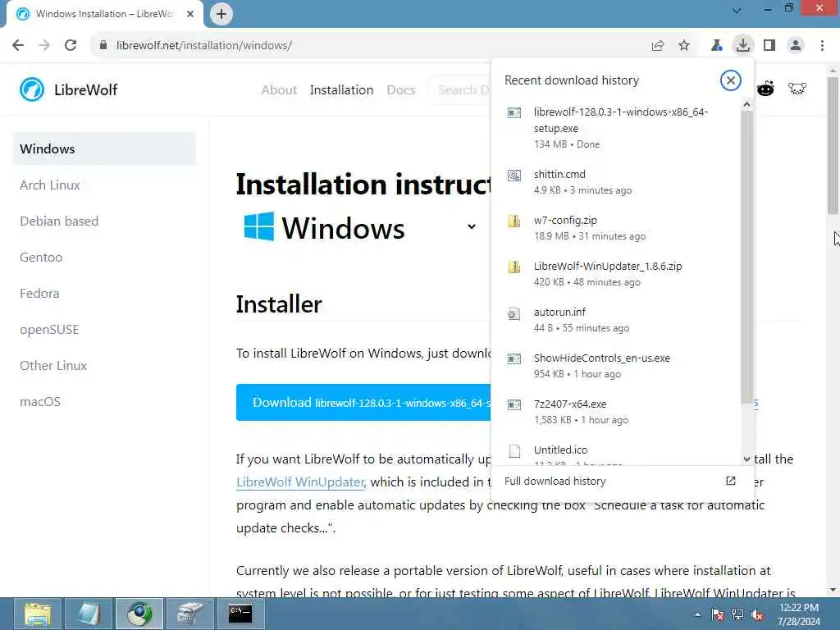Click the icon right of Reddit logo
The height and width of the screenshot is (630, 840).
[x=797, y=89]
